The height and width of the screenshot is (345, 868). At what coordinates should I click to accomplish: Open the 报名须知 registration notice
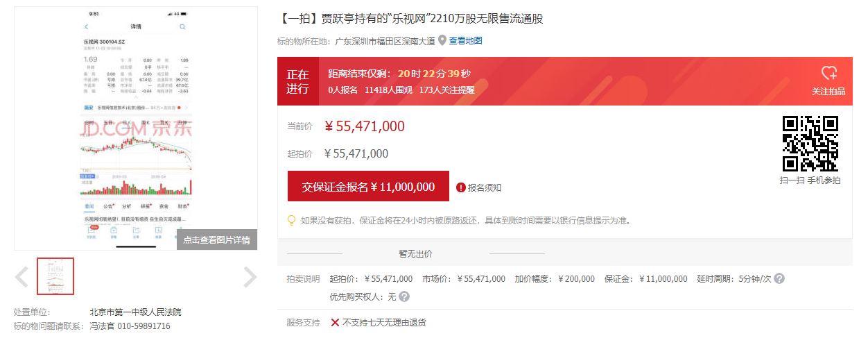pyautogui.click(x=485, y=187)
